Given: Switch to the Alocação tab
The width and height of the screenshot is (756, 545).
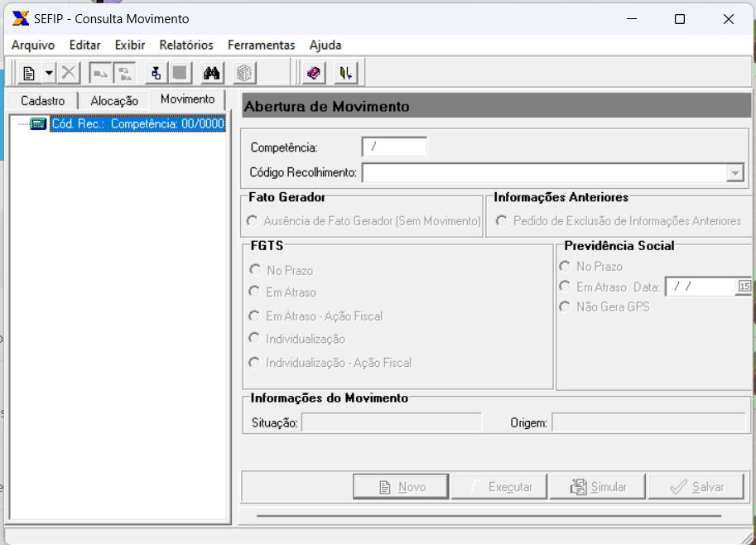Looking at the screenshot, I should pyautogui.click(x=114, y=101).
